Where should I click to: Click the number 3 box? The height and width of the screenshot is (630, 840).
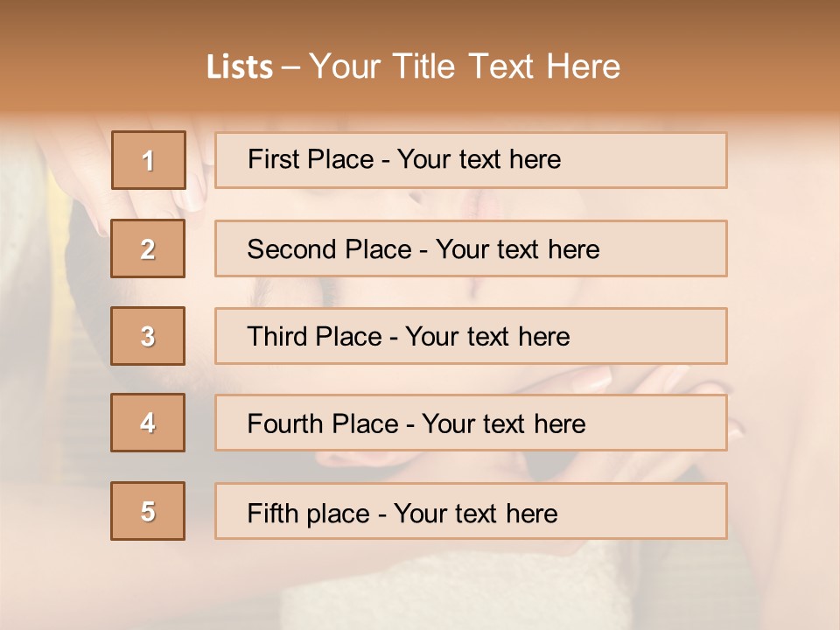pyautogui.click(x=148, y=336)
